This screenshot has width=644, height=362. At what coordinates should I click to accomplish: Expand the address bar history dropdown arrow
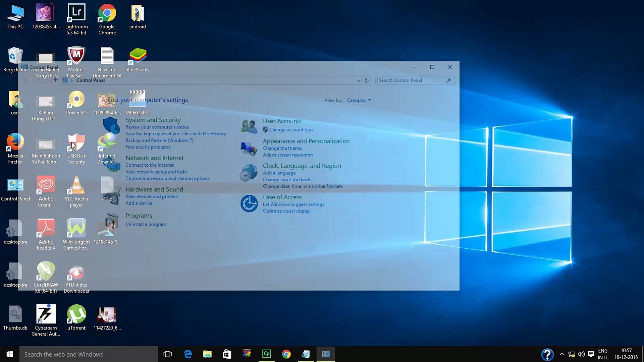click(x=359, y=80)
